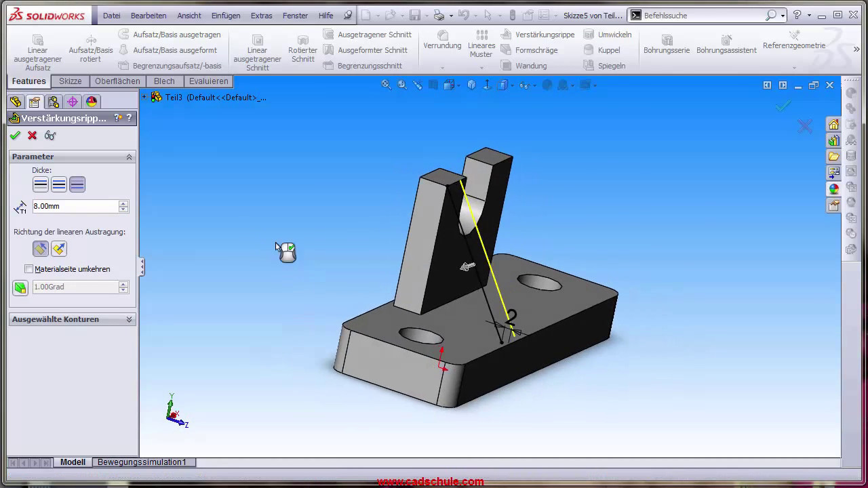Click the Zoom to Area icon in the view toolbar
868x488 pixels.
[402, 85]
